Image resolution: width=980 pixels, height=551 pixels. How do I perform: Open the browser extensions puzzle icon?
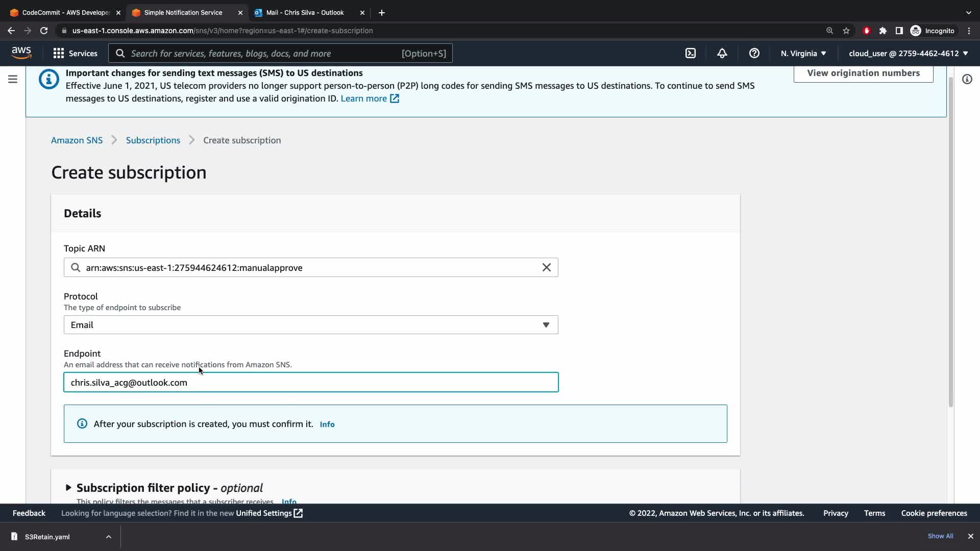coord(883,31)
